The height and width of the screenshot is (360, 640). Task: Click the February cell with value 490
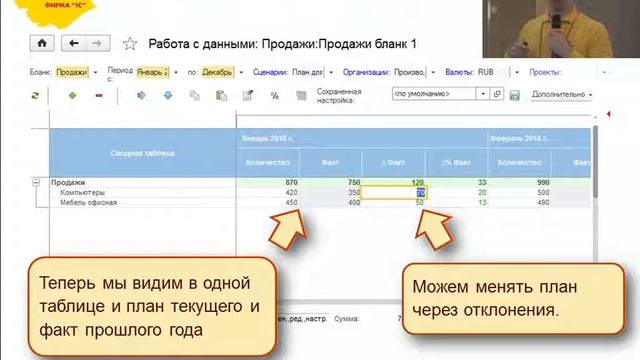(519, 202)
